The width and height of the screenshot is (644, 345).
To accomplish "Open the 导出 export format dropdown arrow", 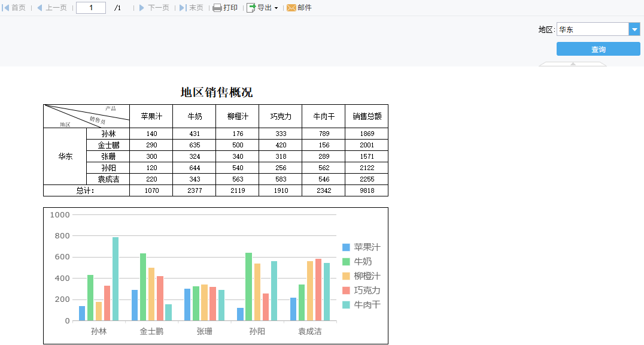I will tap(275, 8).
